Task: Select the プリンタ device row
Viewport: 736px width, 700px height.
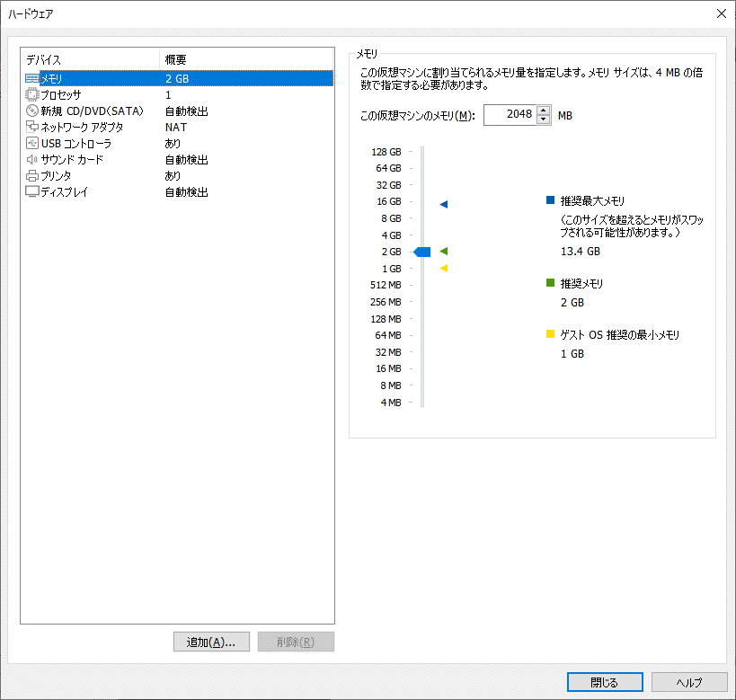Action: point(176,175)
